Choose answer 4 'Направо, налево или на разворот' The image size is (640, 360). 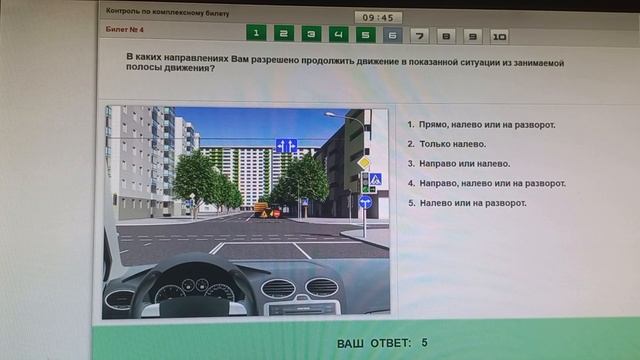pyautogui.click(x=487, y=183)
